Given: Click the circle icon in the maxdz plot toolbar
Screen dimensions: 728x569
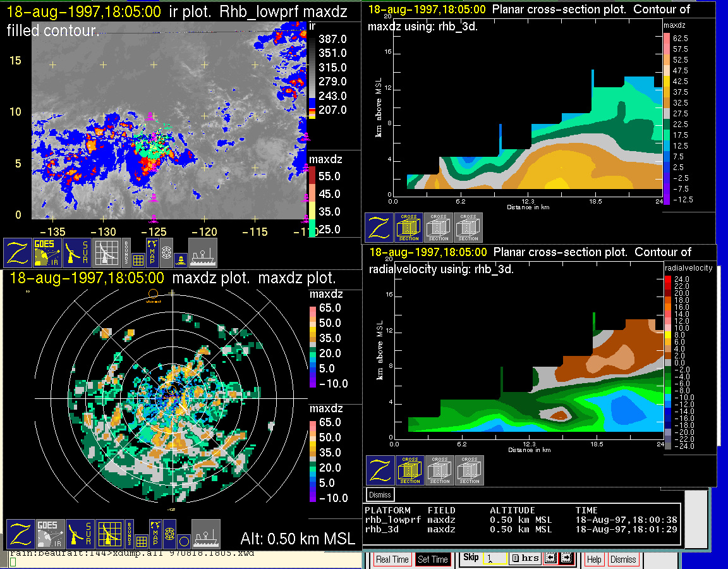Looking at the screenshot, I should 183,541.
